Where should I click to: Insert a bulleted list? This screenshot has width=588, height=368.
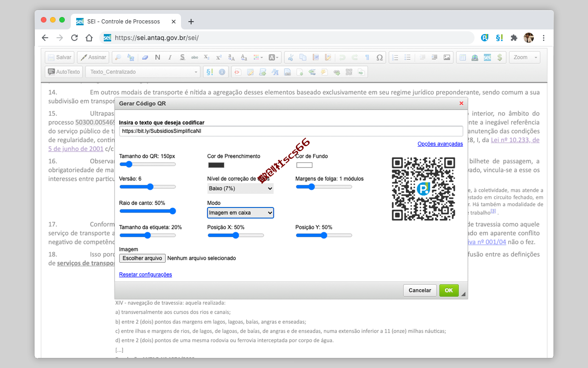(x=407, y=57)
